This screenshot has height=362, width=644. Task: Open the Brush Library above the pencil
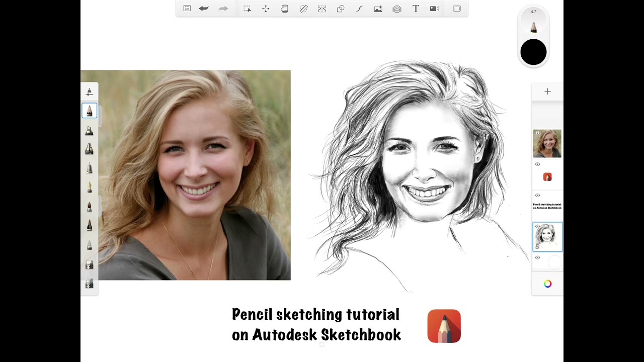(x=90, y=92)
